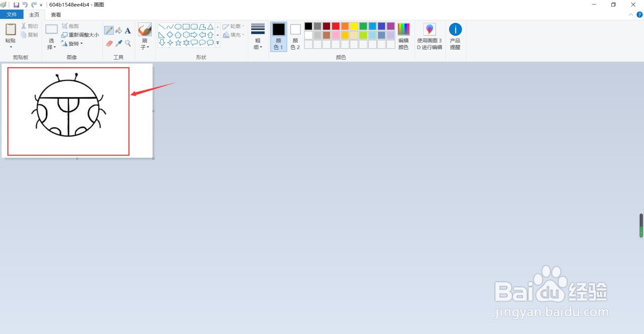Pick the pink color swatch
This screenshot has width=644, height=334.
(336, 35)
